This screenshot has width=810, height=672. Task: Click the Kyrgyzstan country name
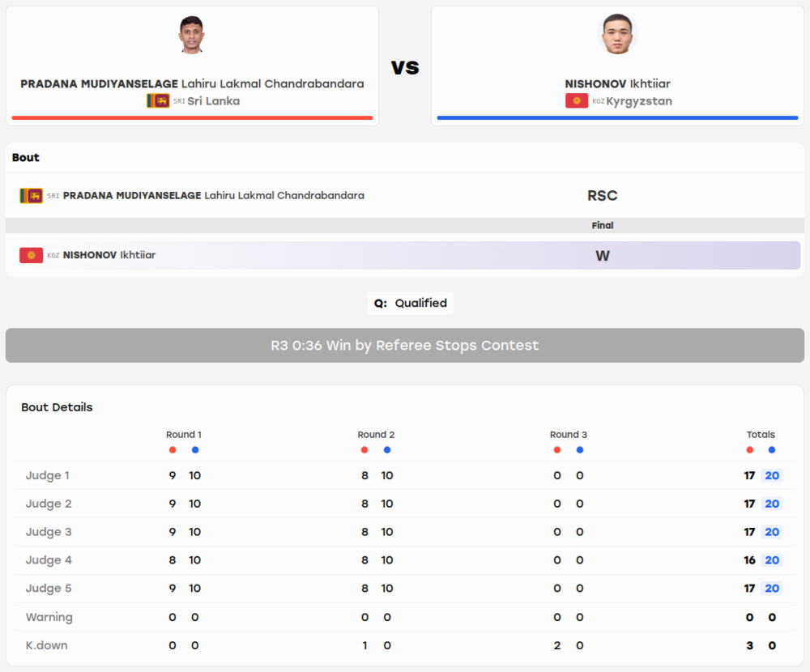click(x=639, y=101)
